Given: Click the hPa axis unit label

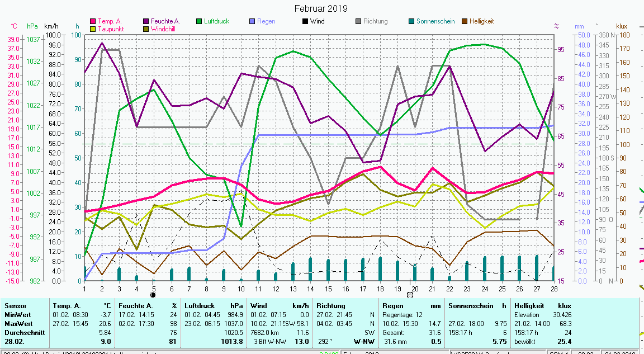Looking at the screenshot, I should [33, 26].
